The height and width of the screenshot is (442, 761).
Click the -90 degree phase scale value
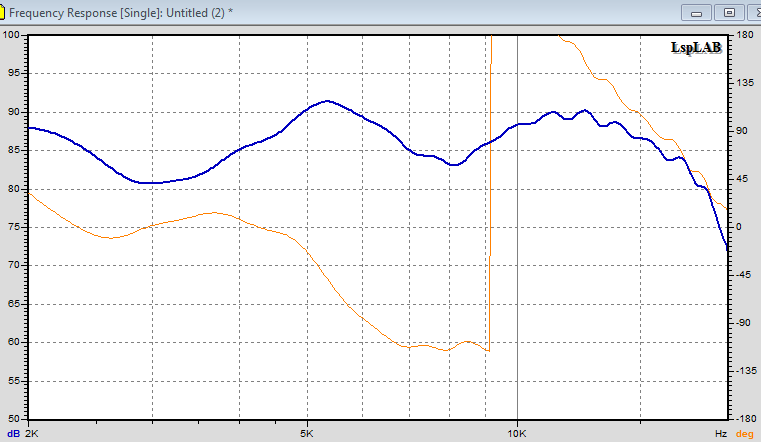745,323
